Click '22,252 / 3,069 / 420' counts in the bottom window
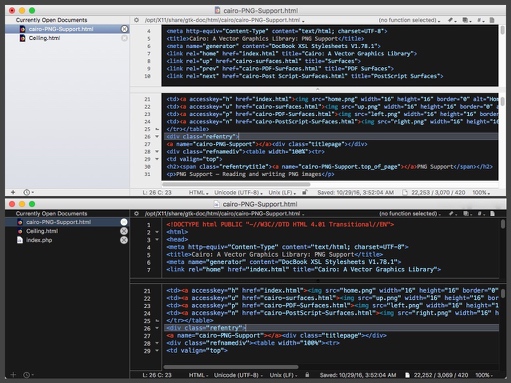The image size is (511, 383). pyautogui.click(x=441, y=375)
